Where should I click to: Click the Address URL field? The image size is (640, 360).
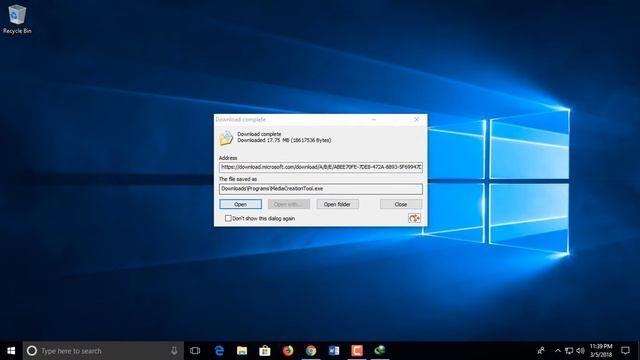[x=321, y=167]
